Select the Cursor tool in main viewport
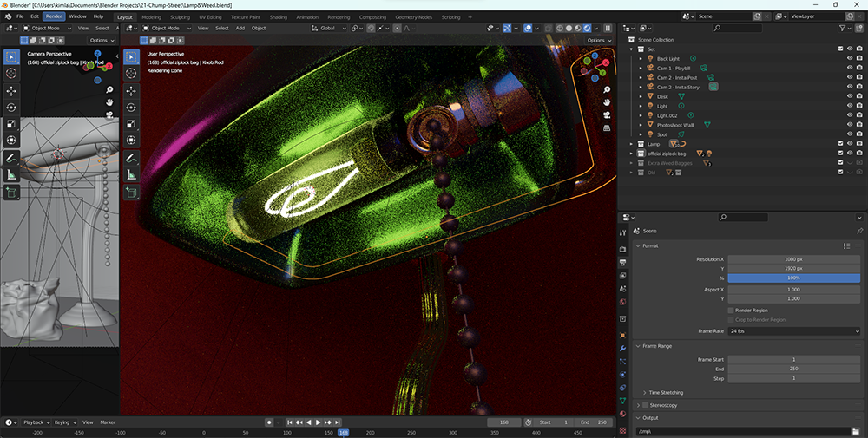 click(x=131, y=73)
